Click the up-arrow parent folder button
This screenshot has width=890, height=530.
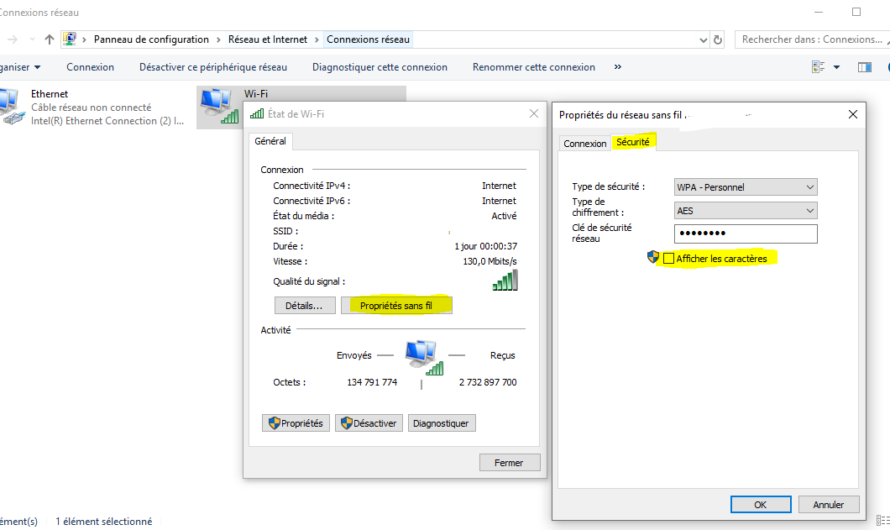49,39
